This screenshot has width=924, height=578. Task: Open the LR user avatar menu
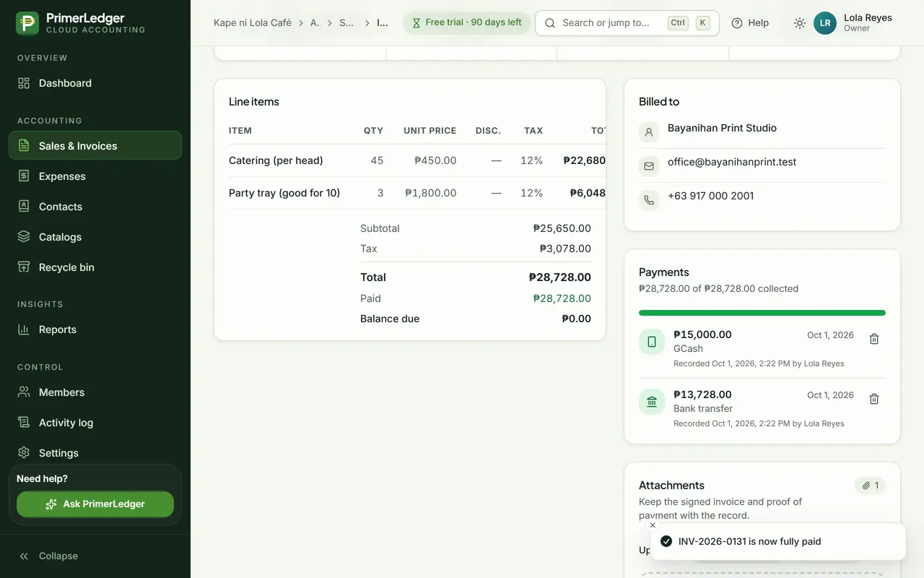tap(825, 23)
